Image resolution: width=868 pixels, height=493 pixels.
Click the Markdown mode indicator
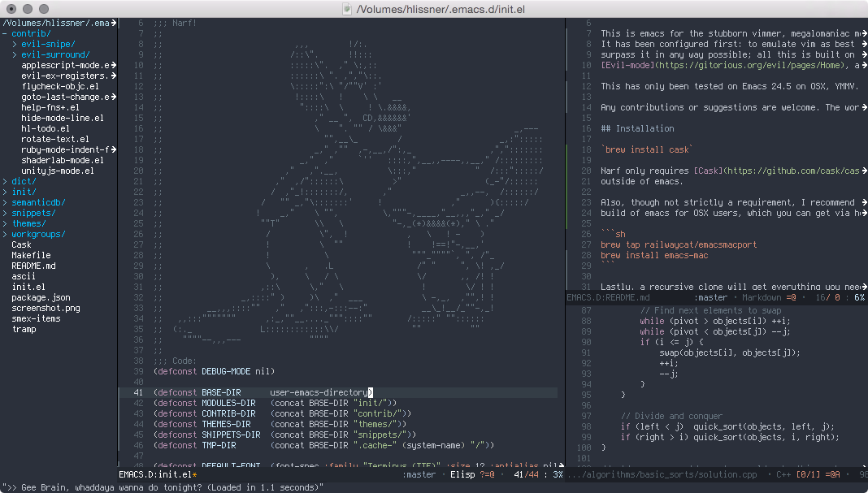point(762,298)
